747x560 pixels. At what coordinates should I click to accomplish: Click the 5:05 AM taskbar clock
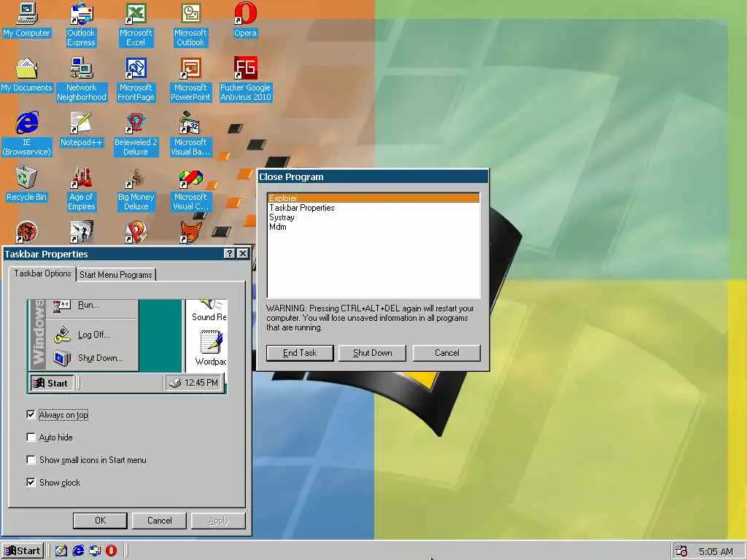716,551
